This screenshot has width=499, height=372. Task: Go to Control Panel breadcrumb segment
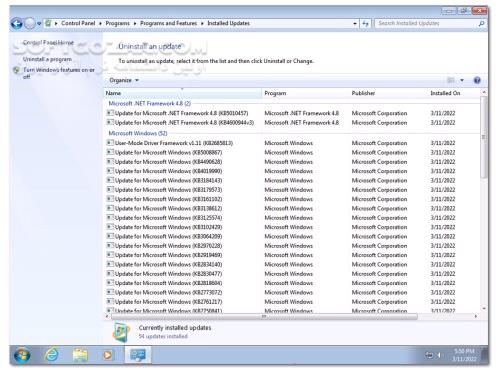[78, 23]
